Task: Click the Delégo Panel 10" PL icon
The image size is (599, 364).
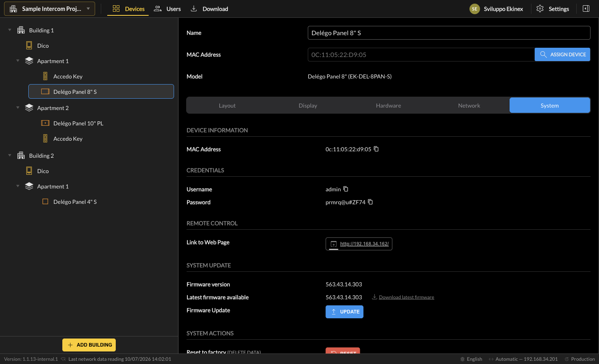Action: click(45, 123)
